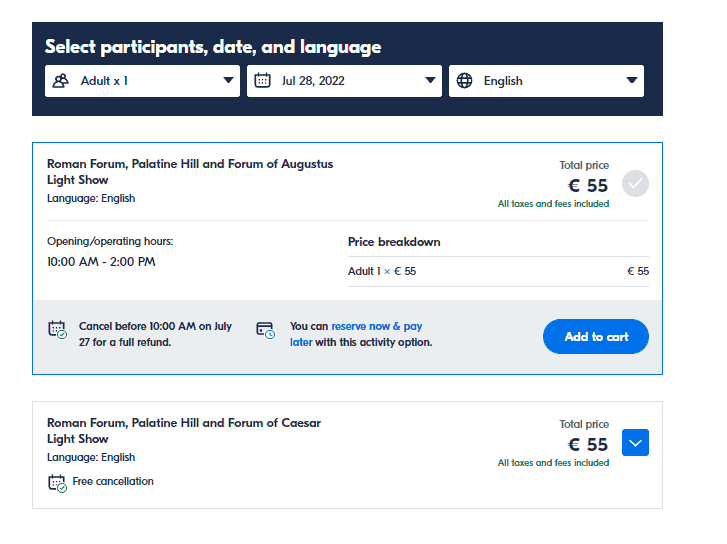
Task: Click the Price breakdown heading
Action: tap(394, 242)
